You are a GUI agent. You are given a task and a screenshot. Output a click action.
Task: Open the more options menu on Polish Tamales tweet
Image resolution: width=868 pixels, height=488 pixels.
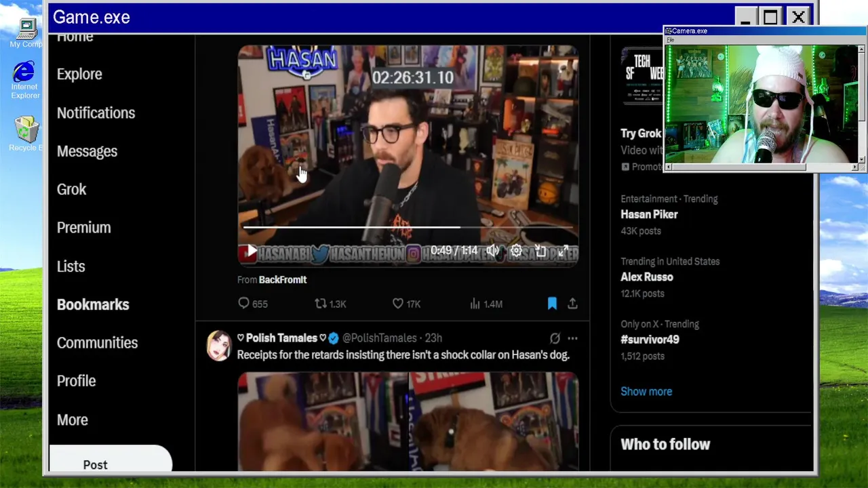click(572, 338)
